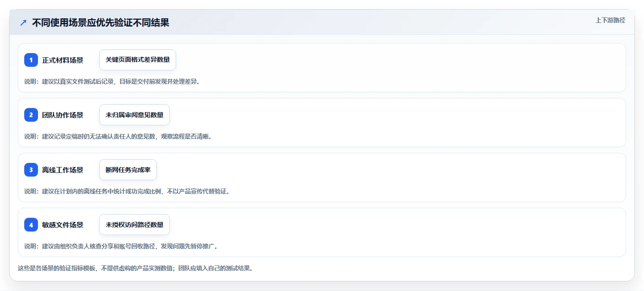Click the 未归属审阅意见数量 tag
The height and width of the screenshot is (291, 644).
(x=134, y=115)
